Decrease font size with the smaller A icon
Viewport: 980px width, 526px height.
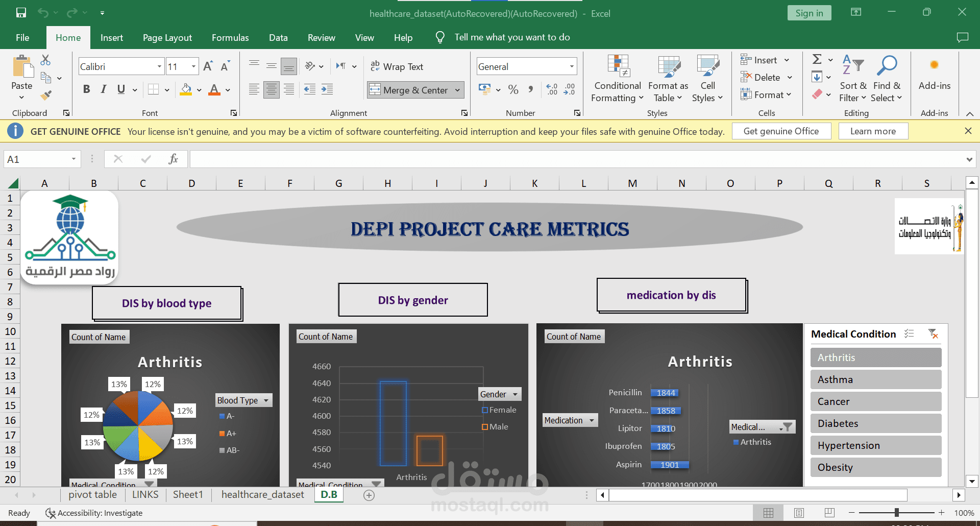[225, 66]
